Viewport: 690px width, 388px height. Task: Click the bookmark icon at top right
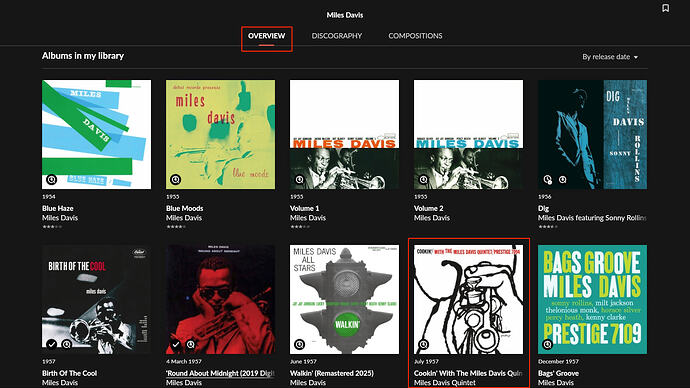(665, 8)
